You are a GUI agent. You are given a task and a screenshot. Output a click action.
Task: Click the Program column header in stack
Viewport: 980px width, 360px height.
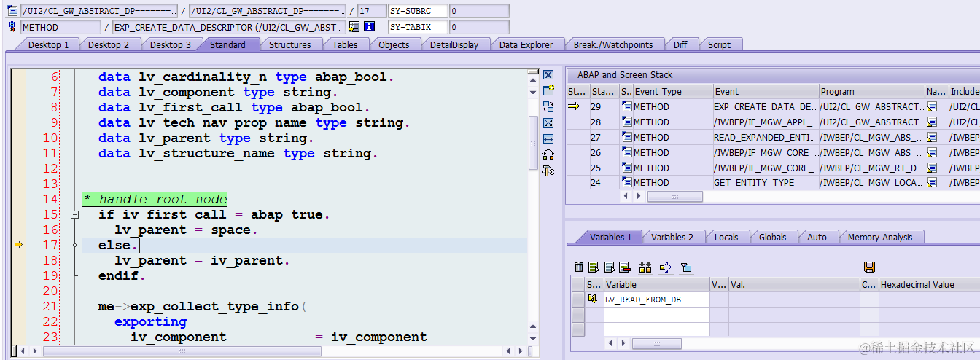point(872,91)
